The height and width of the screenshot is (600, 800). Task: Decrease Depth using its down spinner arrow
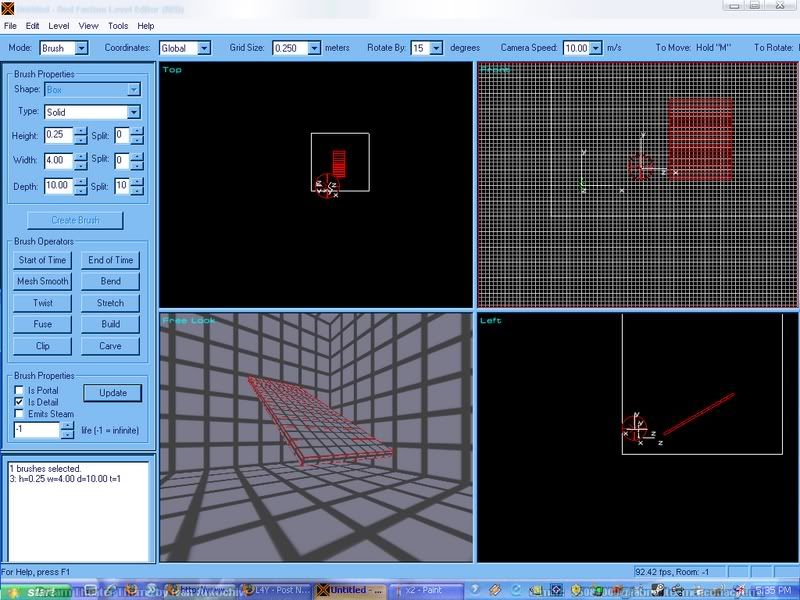click(x=81, y=190)
